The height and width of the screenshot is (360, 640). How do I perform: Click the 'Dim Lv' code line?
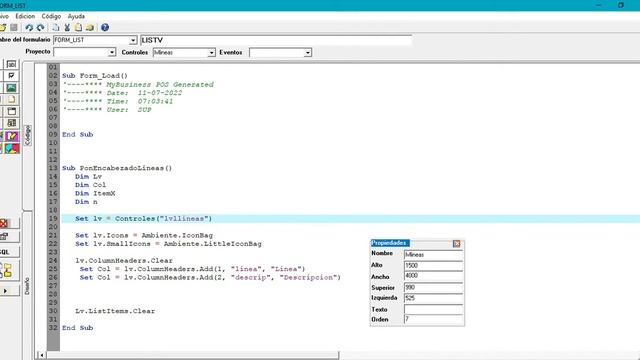tap(88, 177)
